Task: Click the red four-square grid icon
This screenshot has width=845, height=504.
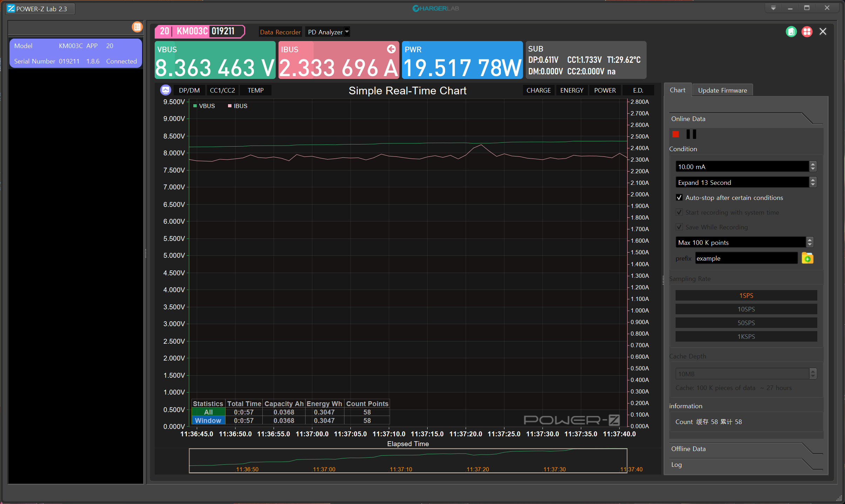Action: [807, 32]
